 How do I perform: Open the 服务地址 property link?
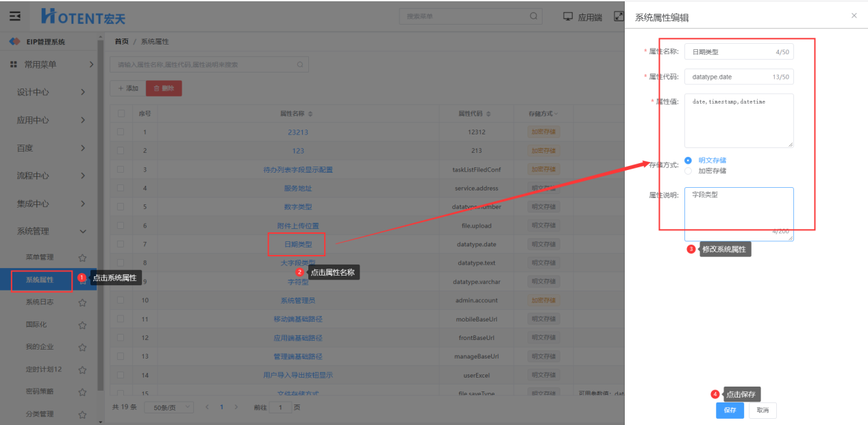click(297, 188)
